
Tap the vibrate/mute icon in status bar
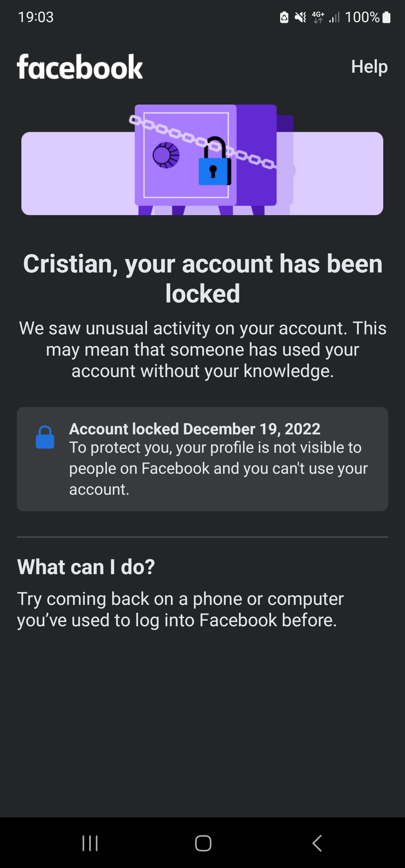[301, 16]
